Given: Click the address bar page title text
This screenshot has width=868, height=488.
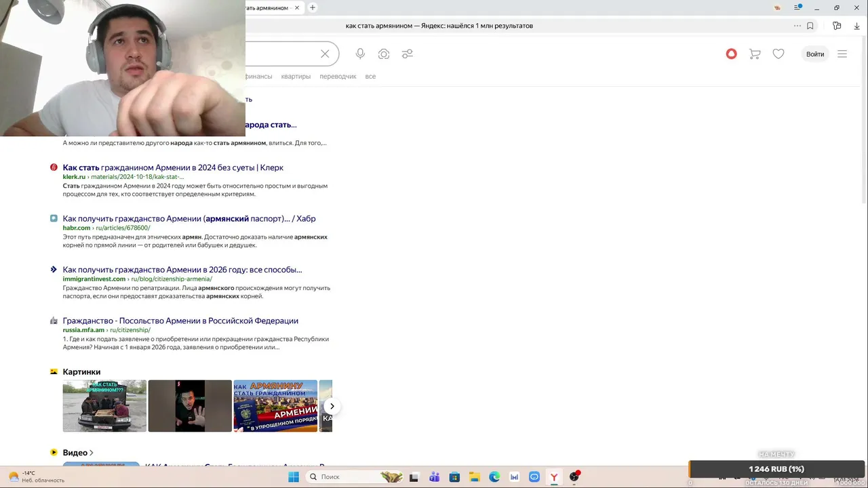Looking at the screenshot, I should click(x=439, y=26).
